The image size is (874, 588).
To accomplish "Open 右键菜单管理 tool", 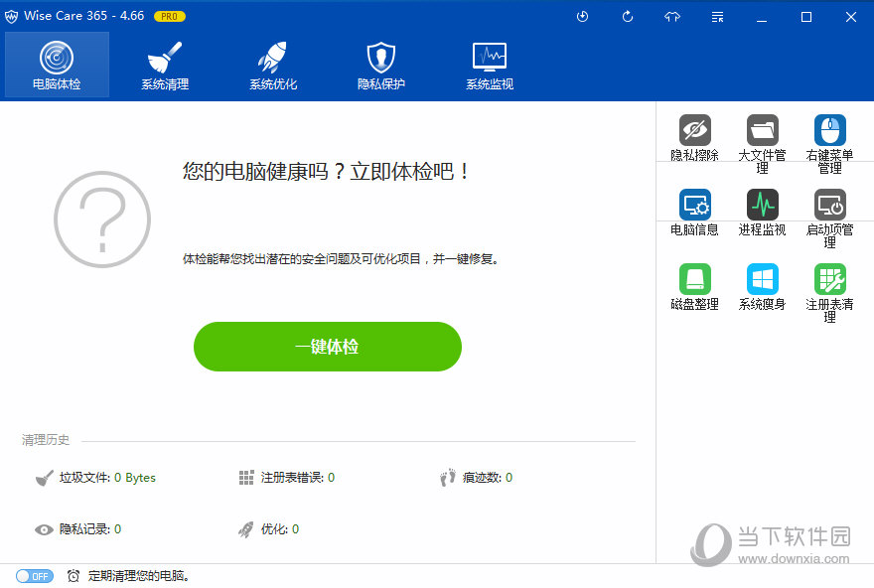I will pyautogui.click(x=829, y=144).
